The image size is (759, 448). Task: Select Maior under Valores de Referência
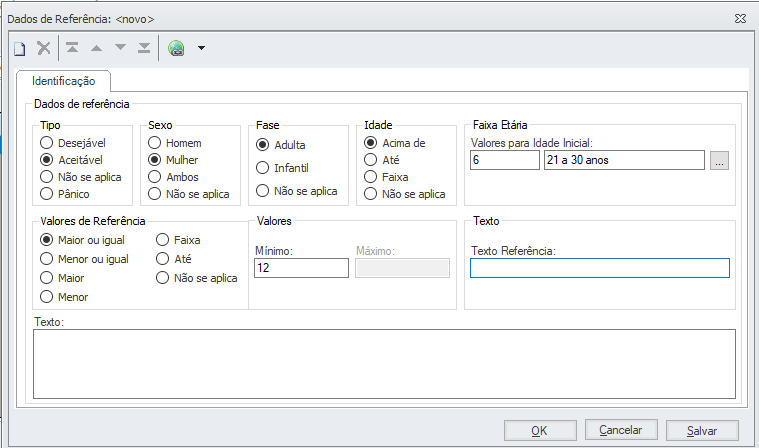coord(62,278)
